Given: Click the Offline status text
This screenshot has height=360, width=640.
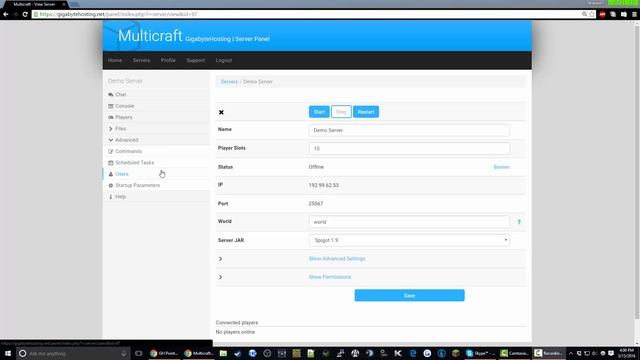Looking at the screenshot, I should point(316,167).
